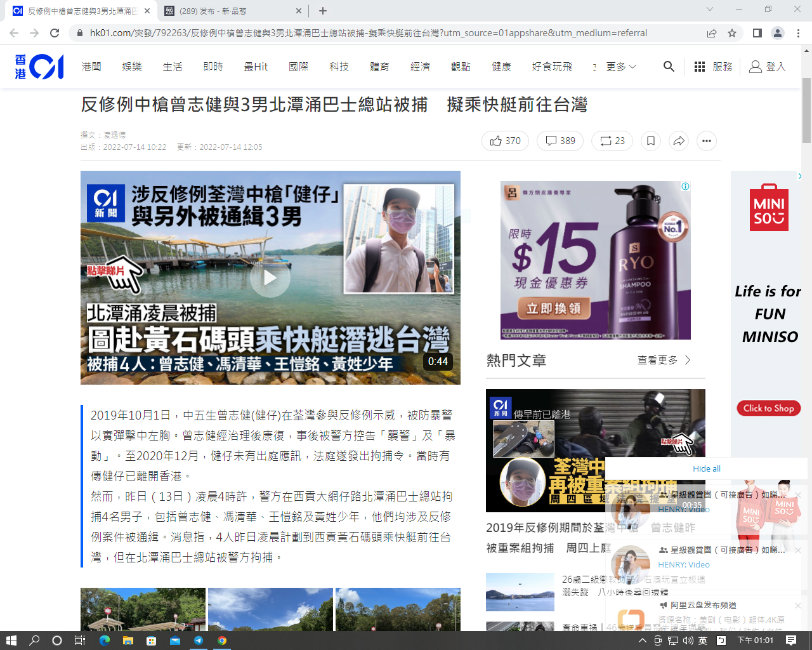The image size is (812, 650).
Task: Open the 389 comments button
Action: point(560,141)
